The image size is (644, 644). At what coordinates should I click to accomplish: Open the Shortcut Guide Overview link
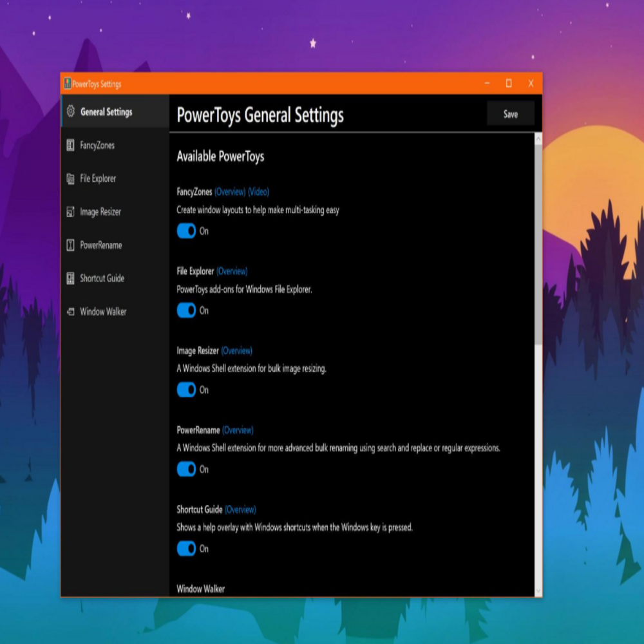coord(240,509)
